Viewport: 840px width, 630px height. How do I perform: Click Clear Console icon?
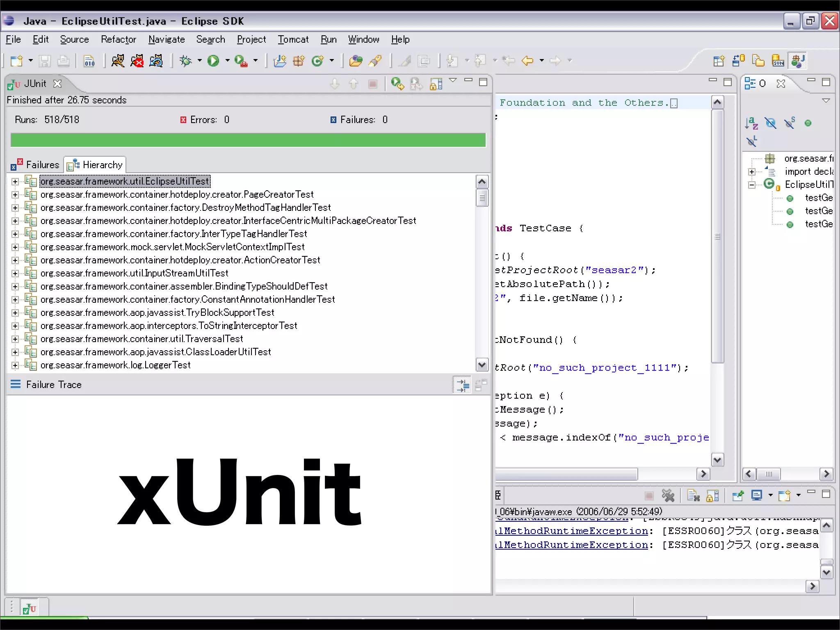[x=693, y=496]
